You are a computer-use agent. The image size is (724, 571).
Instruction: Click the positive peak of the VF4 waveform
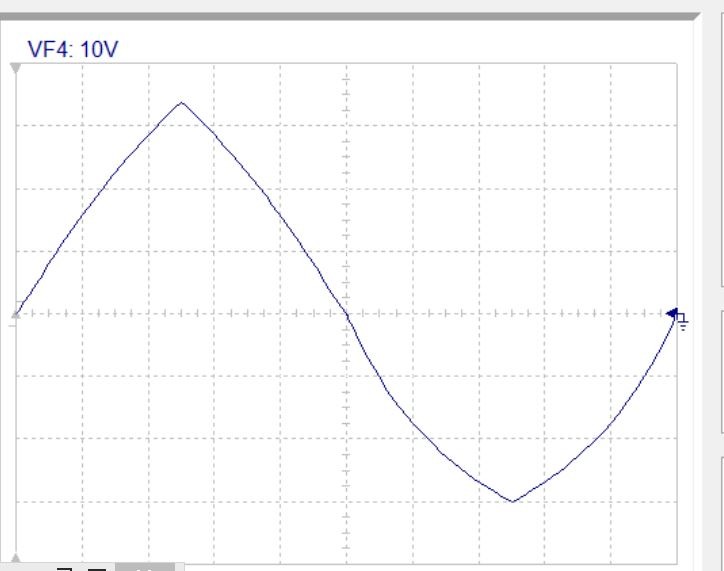(181, 102)
